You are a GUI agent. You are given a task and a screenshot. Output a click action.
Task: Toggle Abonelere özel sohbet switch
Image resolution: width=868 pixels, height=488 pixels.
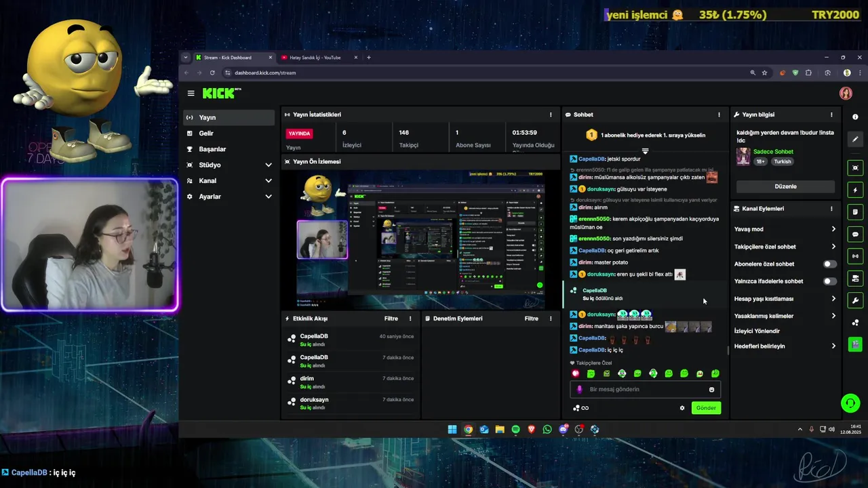tap(829, 264)
